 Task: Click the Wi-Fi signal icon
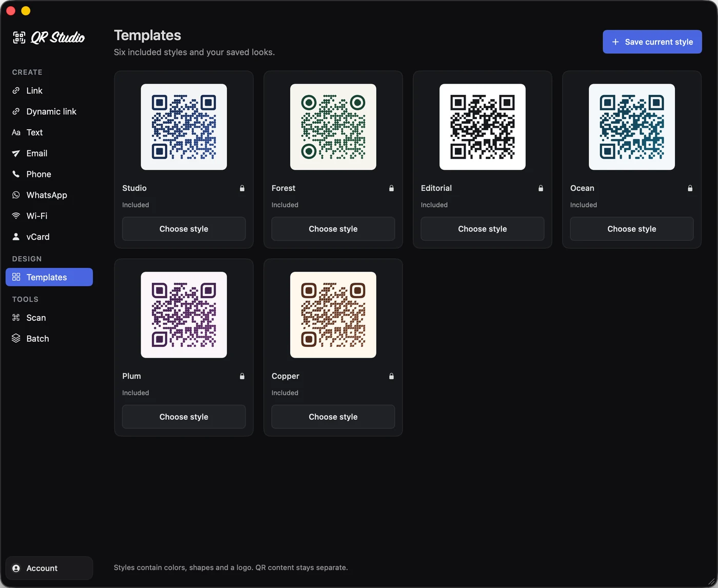tap(16, 216)
